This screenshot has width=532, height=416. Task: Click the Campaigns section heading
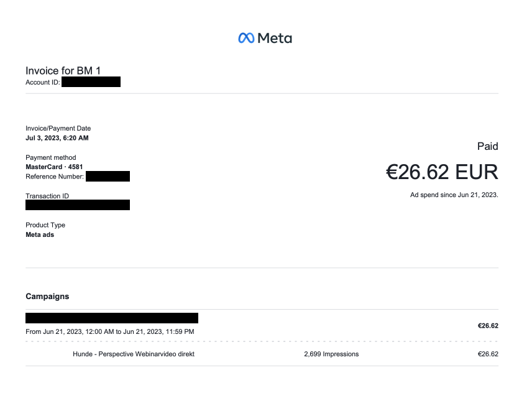point(47,297)
